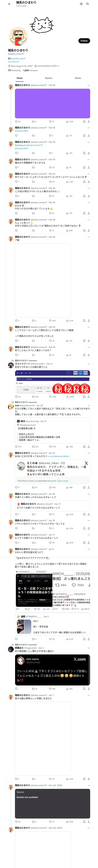Share the ラストリゾート reposted post

tap(89, 397)
